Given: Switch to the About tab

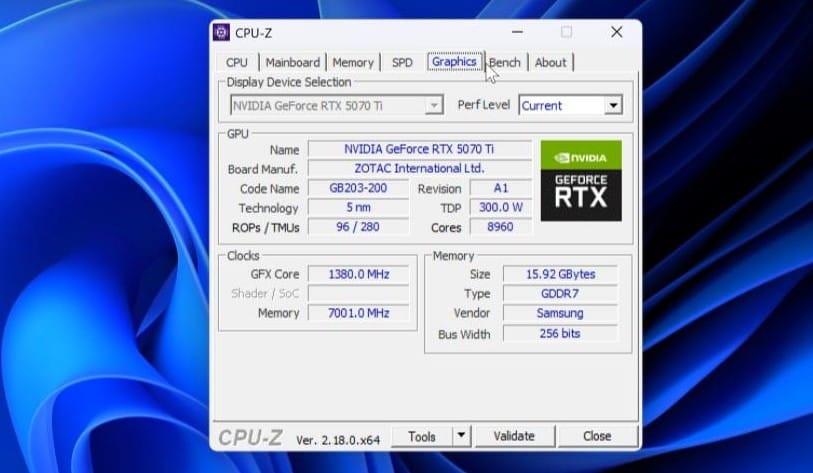Looking at the screenshot, I should (551, 62).
